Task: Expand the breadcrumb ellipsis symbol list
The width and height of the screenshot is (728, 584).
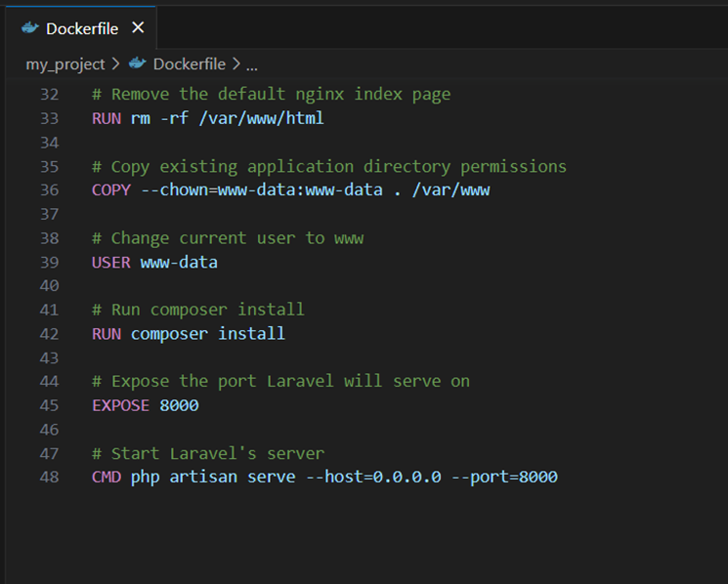Action: 252,64
